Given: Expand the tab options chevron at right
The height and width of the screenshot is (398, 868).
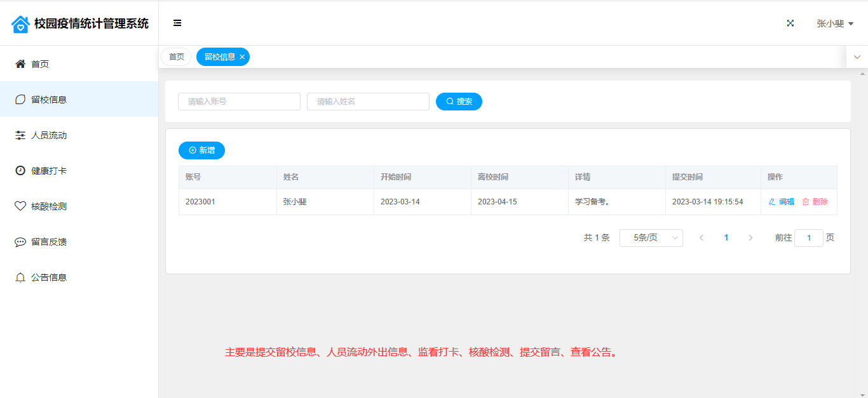Looking at the screenshot, I should click(x=857, y=57).
